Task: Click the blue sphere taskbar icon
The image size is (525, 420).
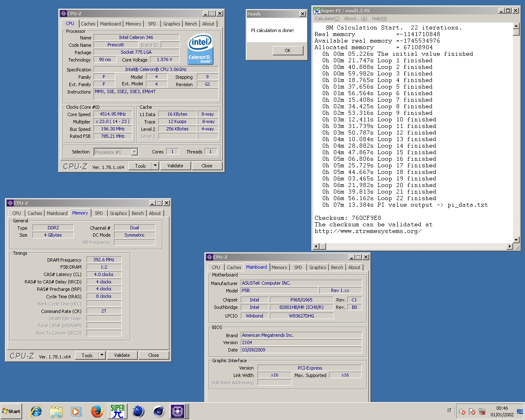Action: 138,411
